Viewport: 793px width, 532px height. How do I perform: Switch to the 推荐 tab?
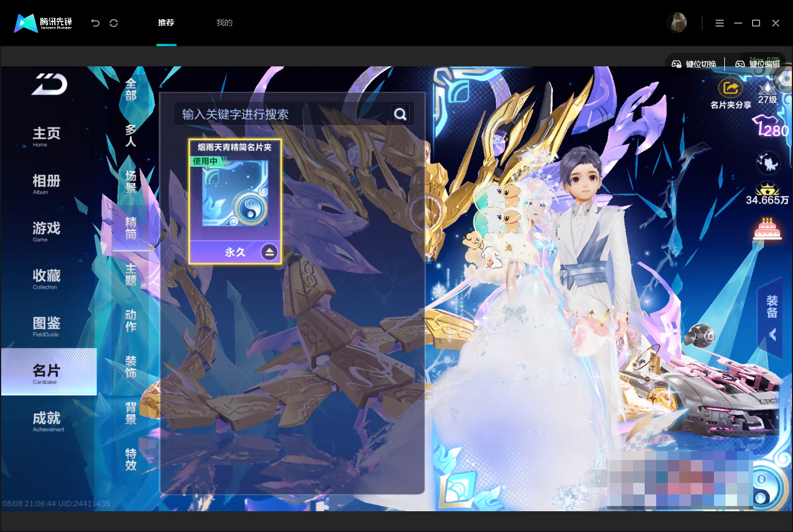pyautogui.click(x=166, y=23)
